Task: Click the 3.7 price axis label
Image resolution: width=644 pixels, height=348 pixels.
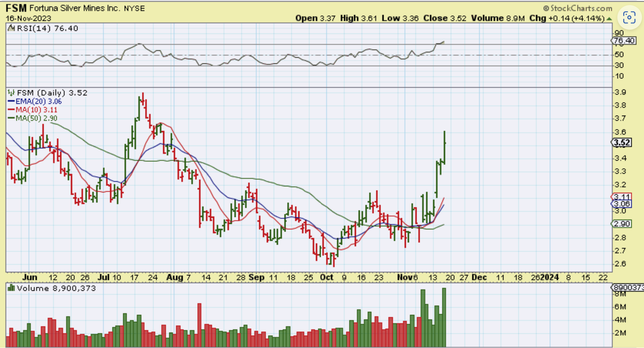Action: click(620, 118)
